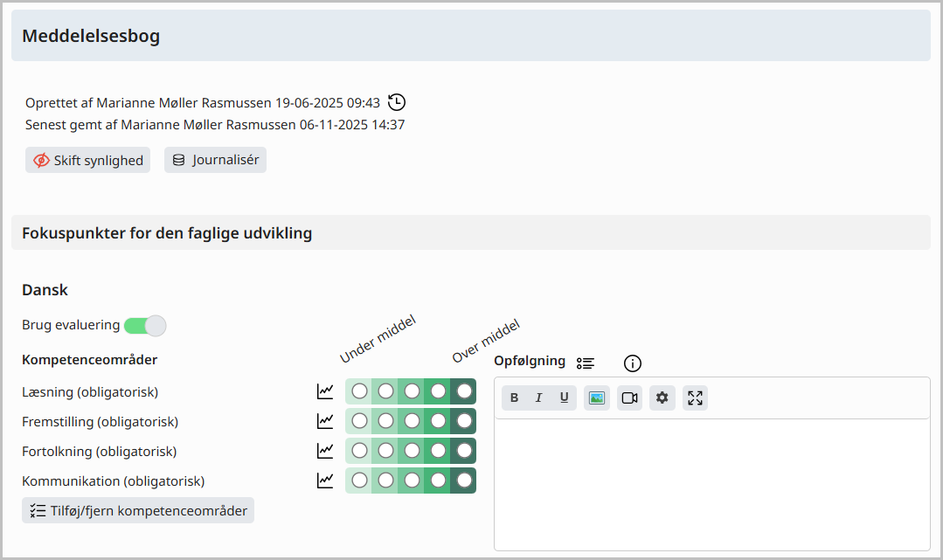Click the chart icon beside Kommunikation
Viewport: 943px width, 560px height.
pyautogui.click(x=325, y=480)
